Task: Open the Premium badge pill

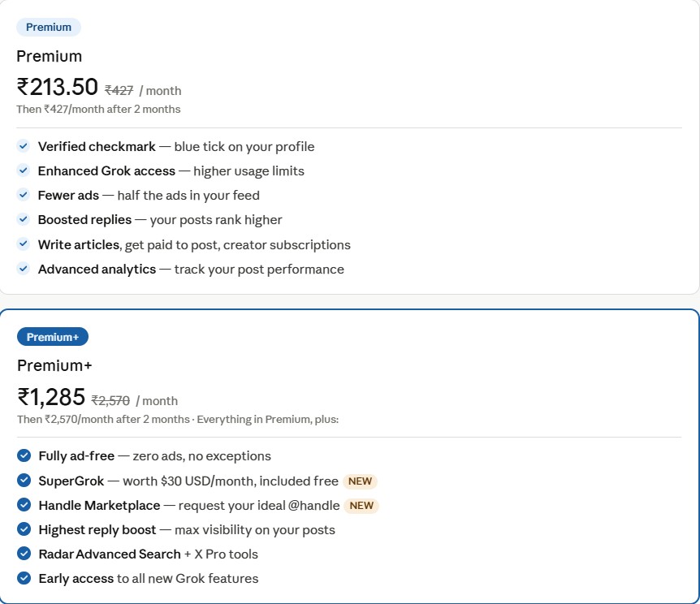Action: point(48,27)
